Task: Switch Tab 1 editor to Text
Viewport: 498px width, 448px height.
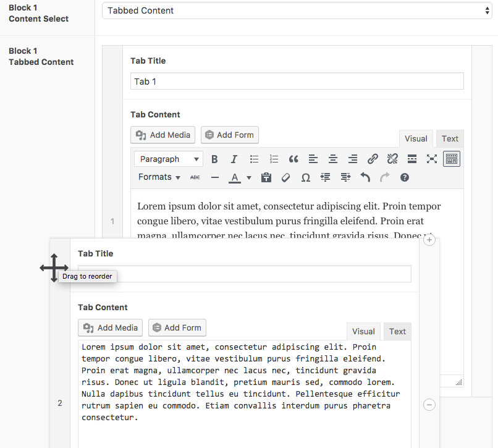Action: point(450,139)
